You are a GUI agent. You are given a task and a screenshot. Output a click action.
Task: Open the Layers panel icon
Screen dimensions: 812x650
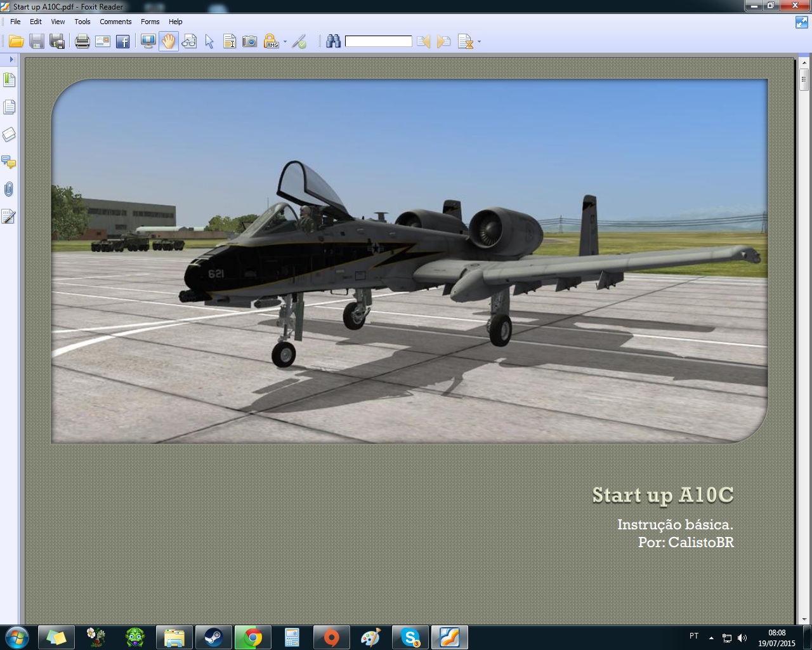click(9, 135)
